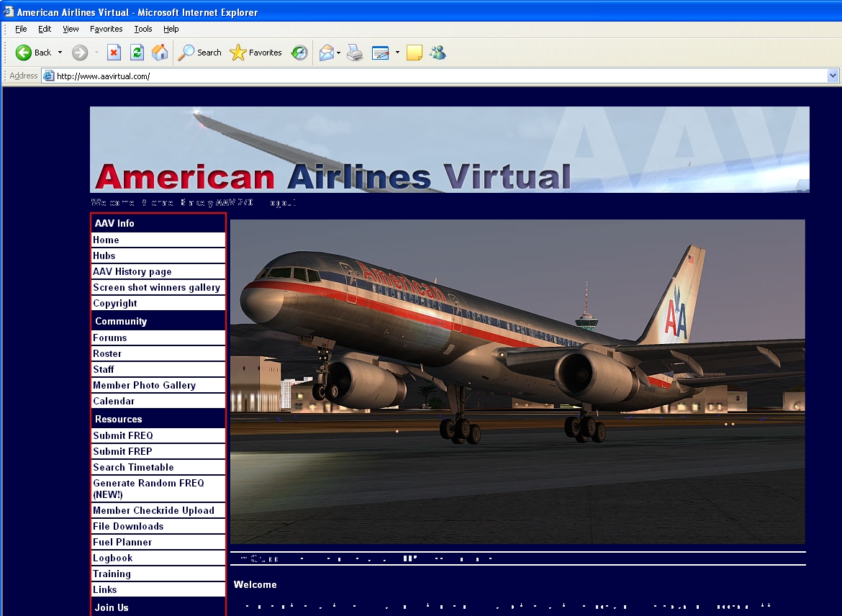Open the File menu
The image size is (842, 616).
[x=21, y=29]
